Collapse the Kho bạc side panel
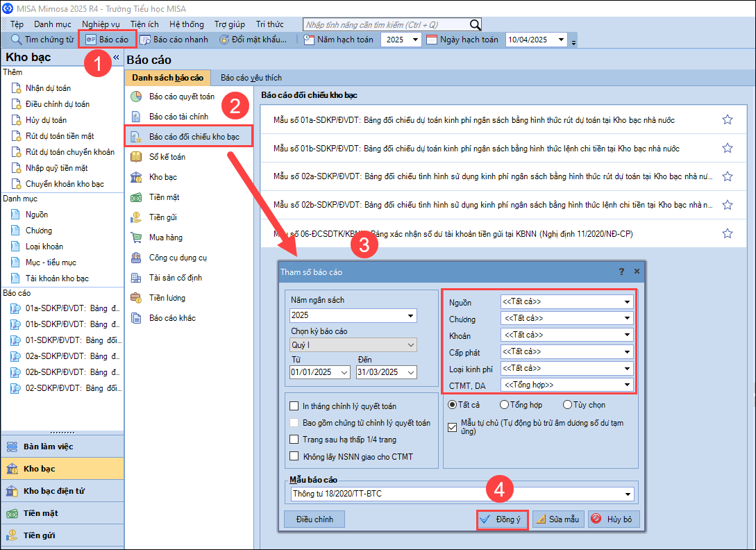This screenshot has width=756, height=550. [x=117, y=58]
